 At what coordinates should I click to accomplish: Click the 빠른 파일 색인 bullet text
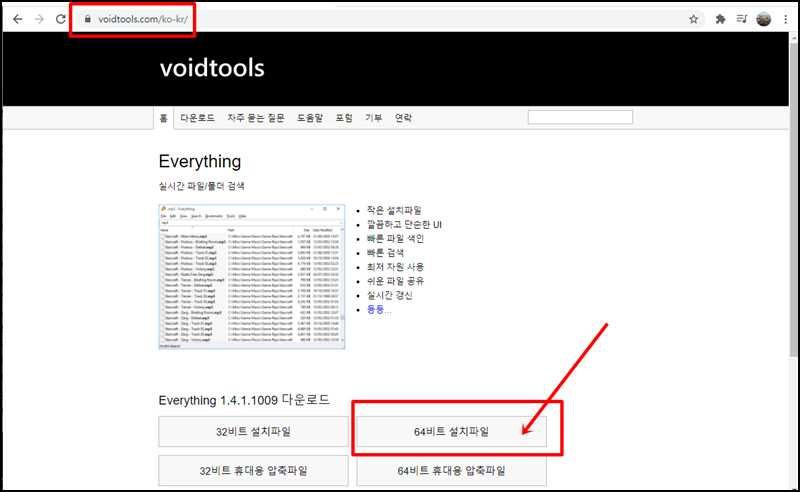[x=395, y=238]
